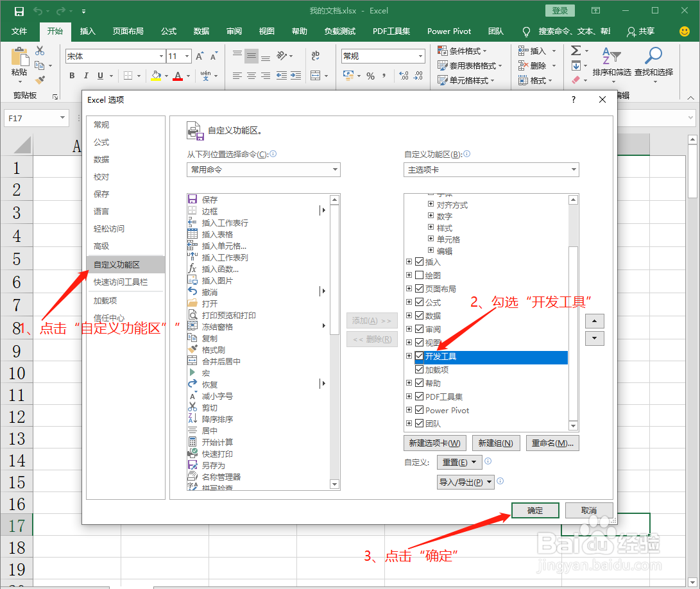Click the Clear eraser icon
The height and width of the screenshot is (589, 700).
(x=576, y=80)
